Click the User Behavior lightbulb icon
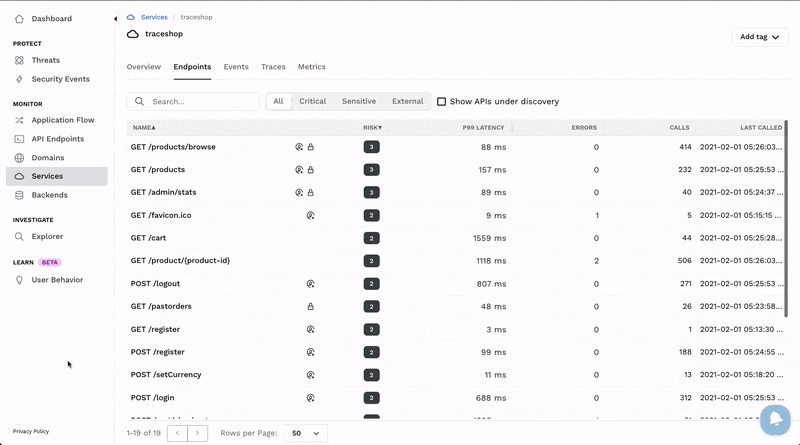Screen dimensions: 800x445 tap(20, 280)
